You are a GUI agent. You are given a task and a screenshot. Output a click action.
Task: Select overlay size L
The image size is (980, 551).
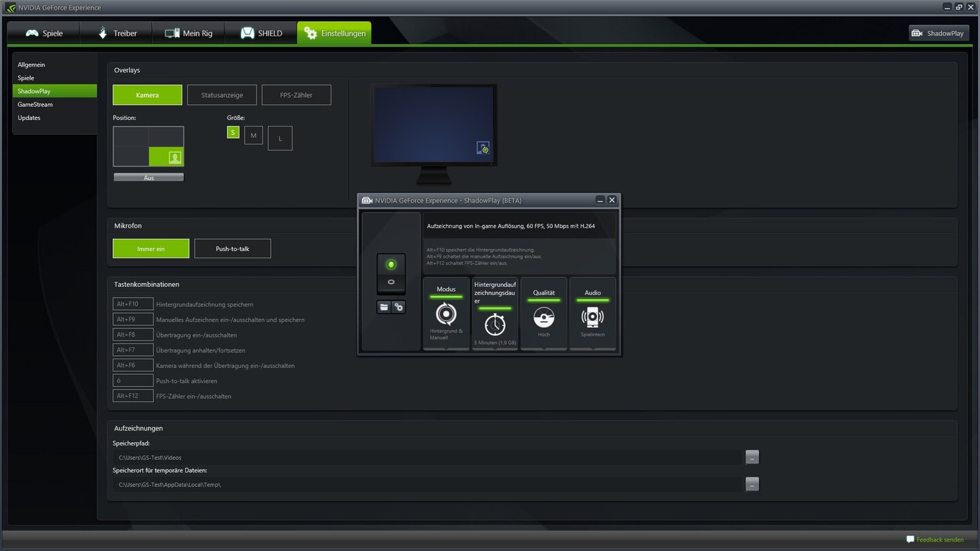[280, 138]
